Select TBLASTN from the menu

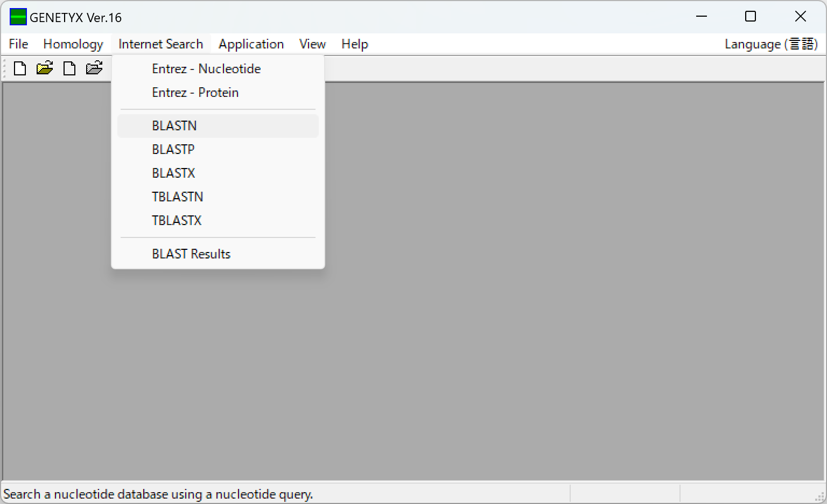(x=218, y=197)
